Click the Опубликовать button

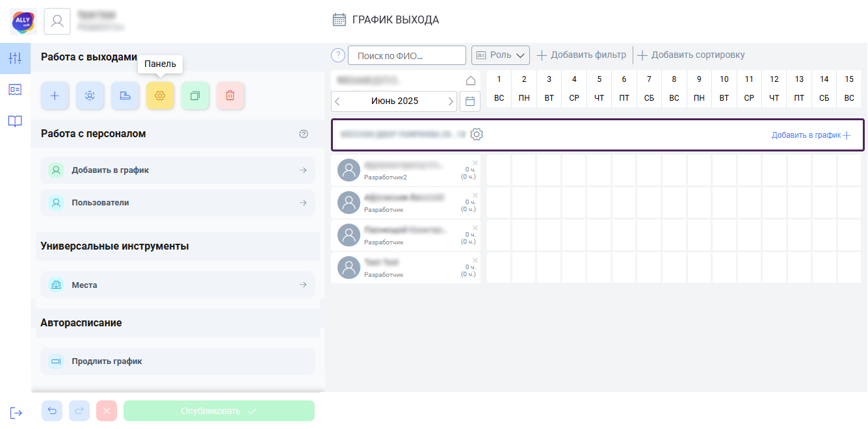point(219,411)
